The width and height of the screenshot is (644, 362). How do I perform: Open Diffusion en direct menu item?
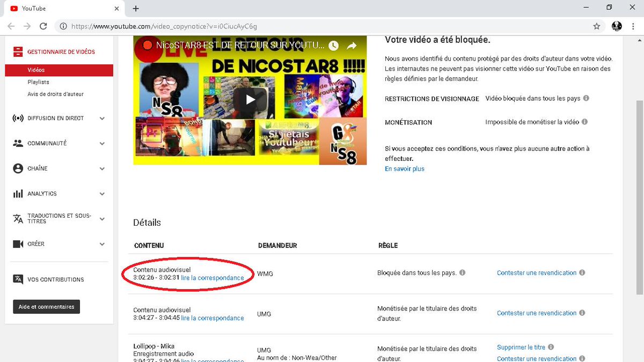pyautogui.click(x=56, y=118)
